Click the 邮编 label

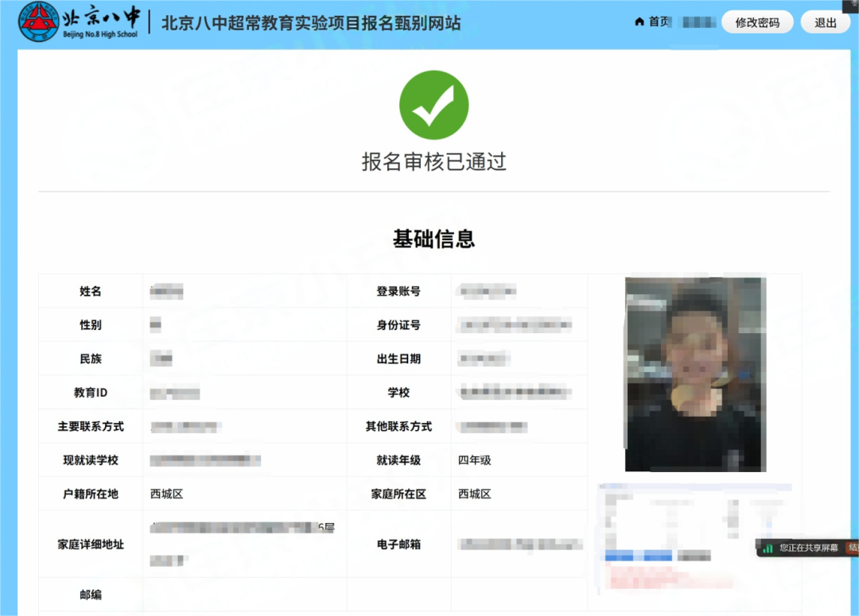pos(91,595)
